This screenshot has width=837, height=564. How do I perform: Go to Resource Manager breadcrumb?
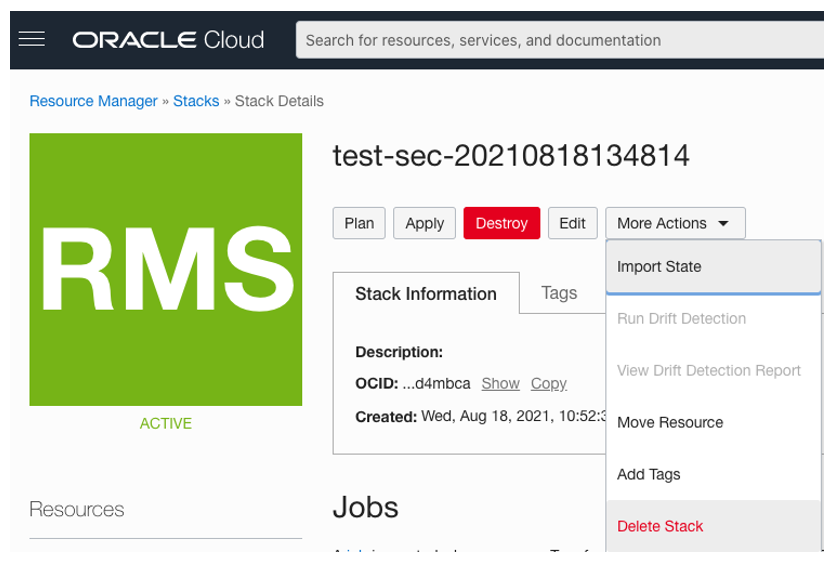(x=93, y=101)
